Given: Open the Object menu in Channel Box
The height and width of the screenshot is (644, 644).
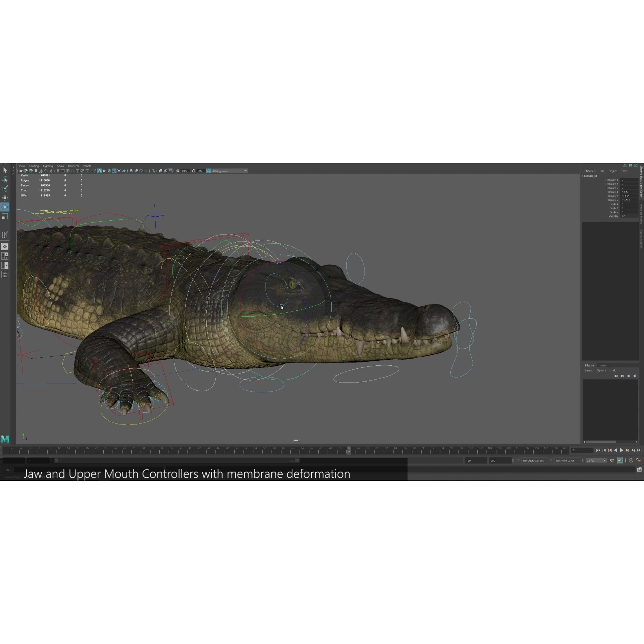Looking at the screenshot, I should (612, 171).
